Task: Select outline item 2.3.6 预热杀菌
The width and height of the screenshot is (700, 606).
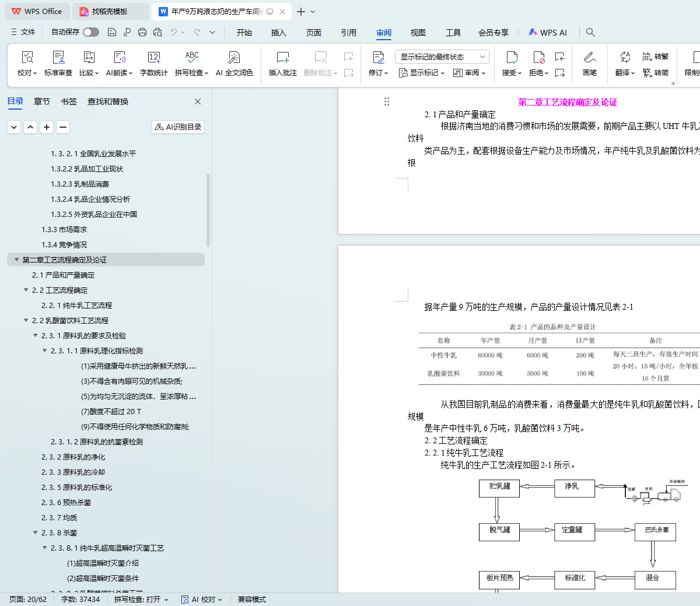Action: 66,502
